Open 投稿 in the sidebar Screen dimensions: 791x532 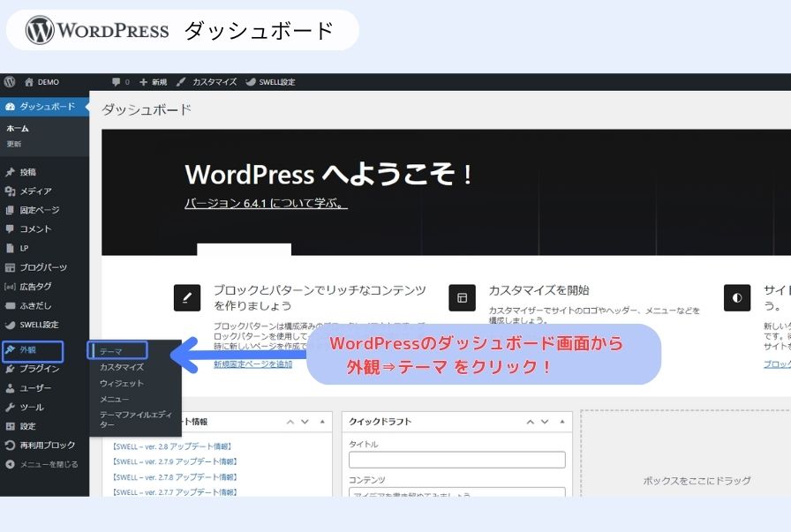[44, 172]
